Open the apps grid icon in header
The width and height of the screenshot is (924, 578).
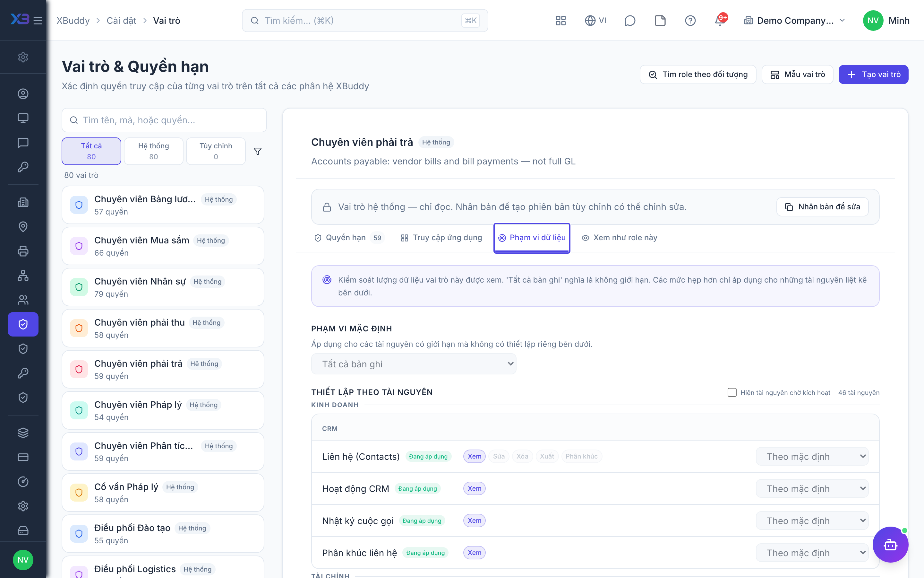[560, 21]
